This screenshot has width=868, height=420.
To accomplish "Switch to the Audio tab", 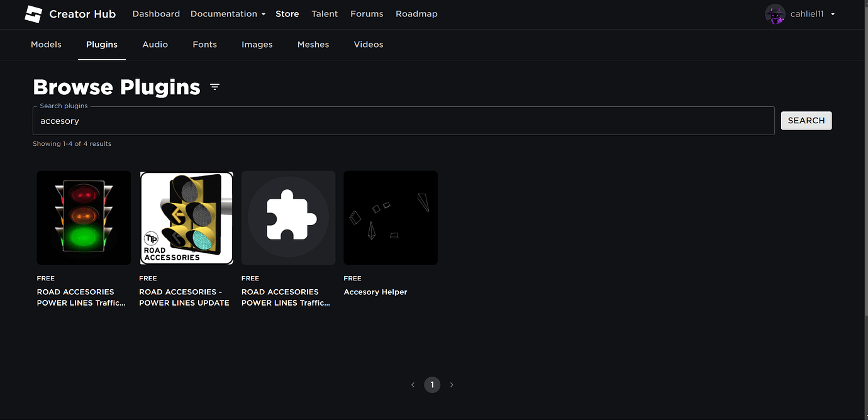I will [155, 44].
